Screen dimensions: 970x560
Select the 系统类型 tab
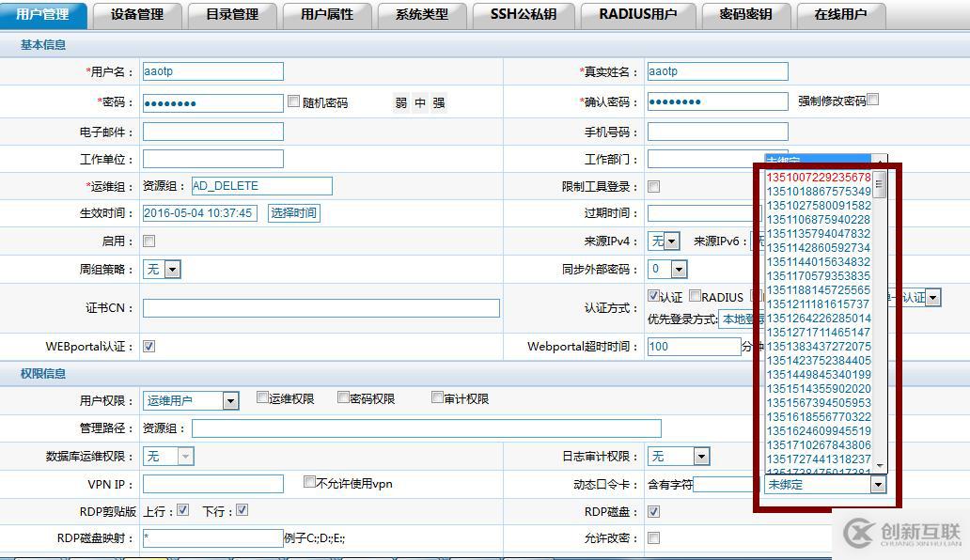tap(422, 15)
